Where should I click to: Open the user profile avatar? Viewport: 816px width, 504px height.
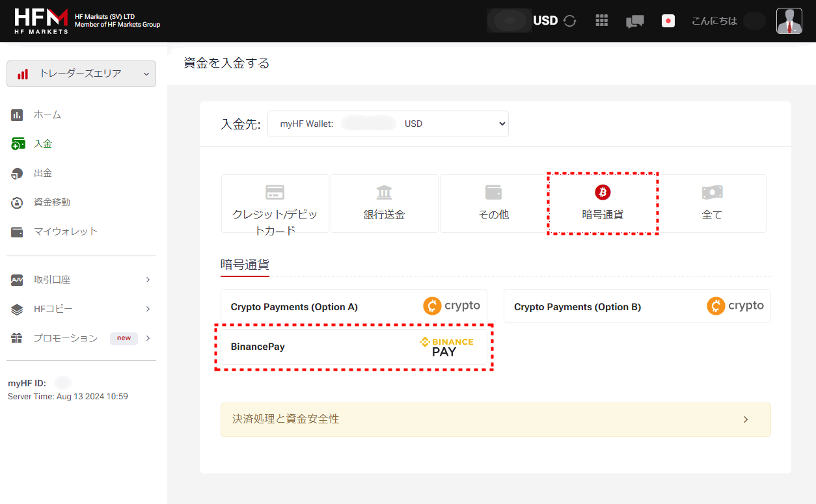789,21
